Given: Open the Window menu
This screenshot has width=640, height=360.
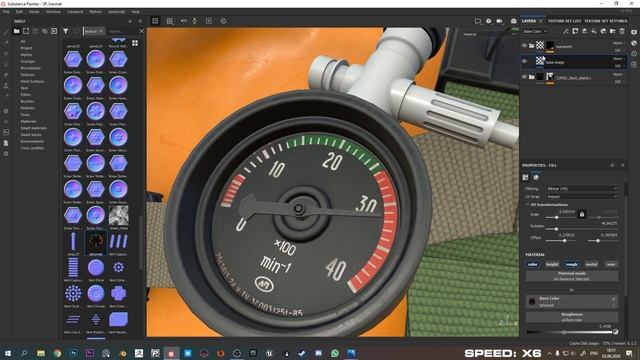Looking at the screenshot, I should 53,12.
